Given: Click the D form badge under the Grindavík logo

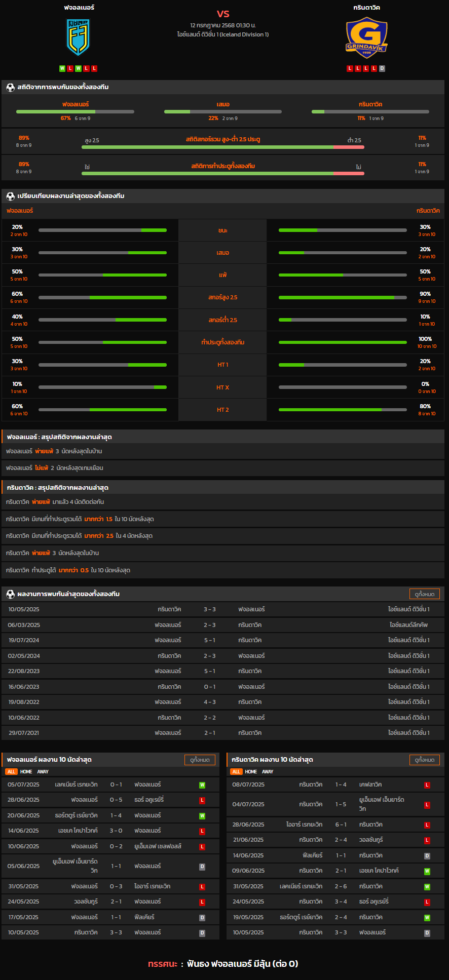Looking at the screenshot, I should click(382, 68).
